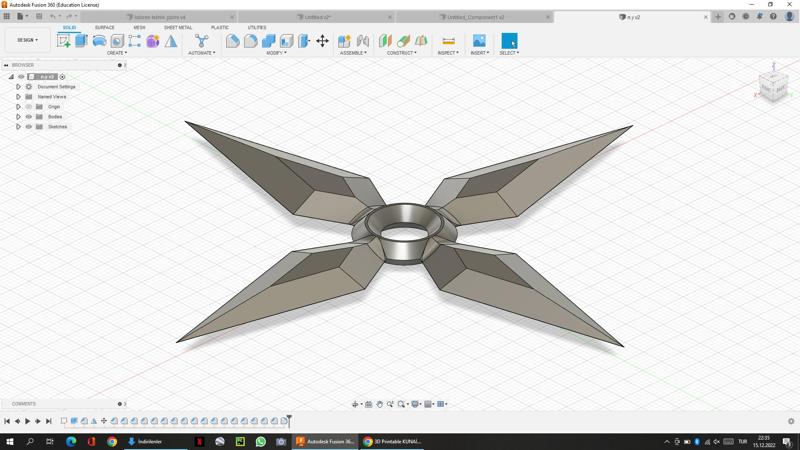Switch to the SURFACE tab
Image resolution: width=800 pixels, height=450 pixels.
click(x=105, y=27)
